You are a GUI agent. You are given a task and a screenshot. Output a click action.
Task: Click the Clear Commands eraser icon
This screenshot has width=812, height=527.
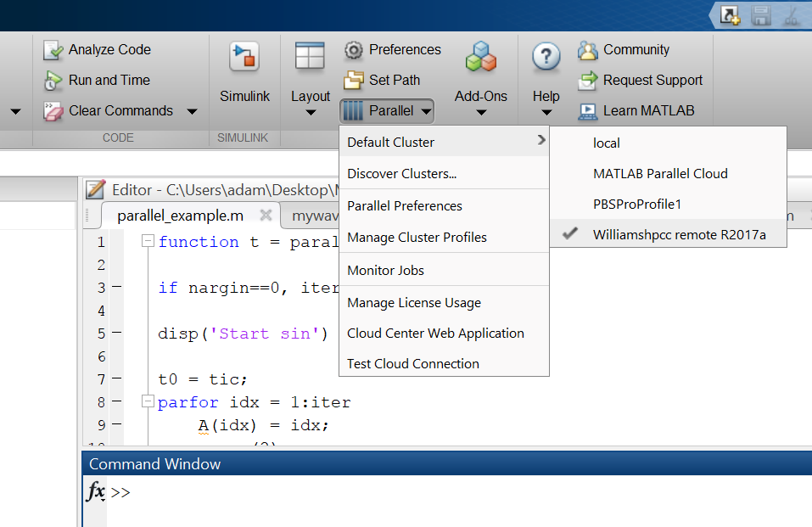pyautogui.click(x=53, y=111)
